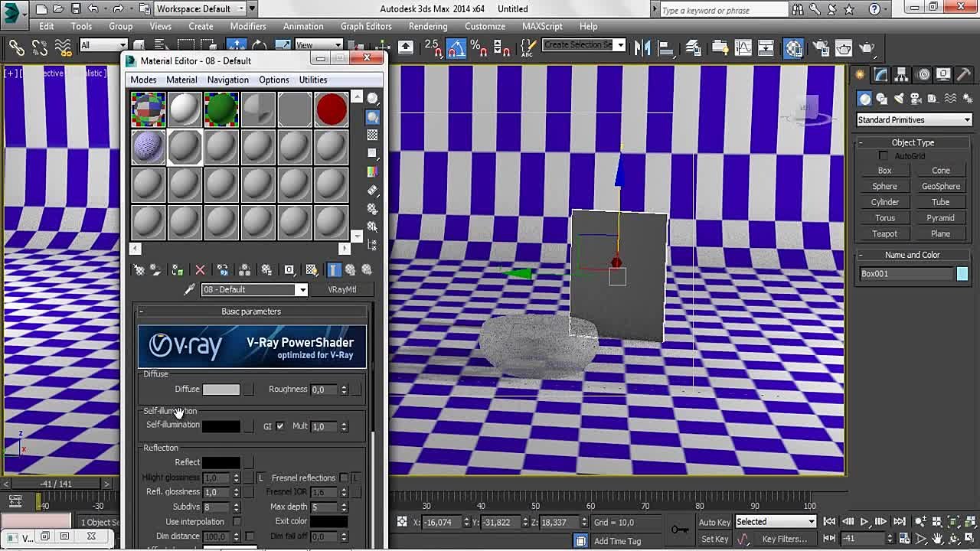Uncheck the self-illumination GI checkbox

click(x=279, y=426)
